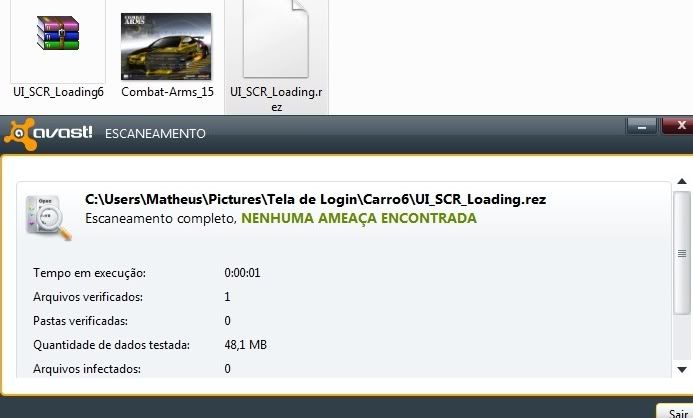Click the results scrollbar thumb grip
Viewport: 693px width, 418px height.
coord(682,253)
